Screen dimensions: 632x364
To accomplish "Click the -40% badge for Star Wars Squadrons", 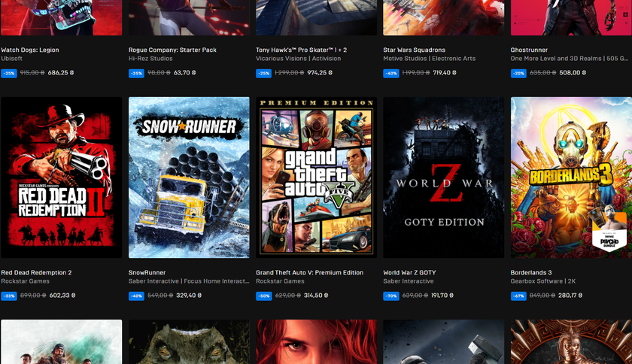I will tap(391, 74).
